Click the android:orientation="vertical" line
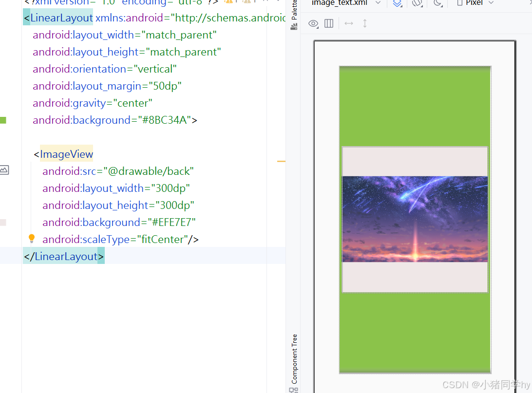This screenshot has width=532, height=393. 104,69
